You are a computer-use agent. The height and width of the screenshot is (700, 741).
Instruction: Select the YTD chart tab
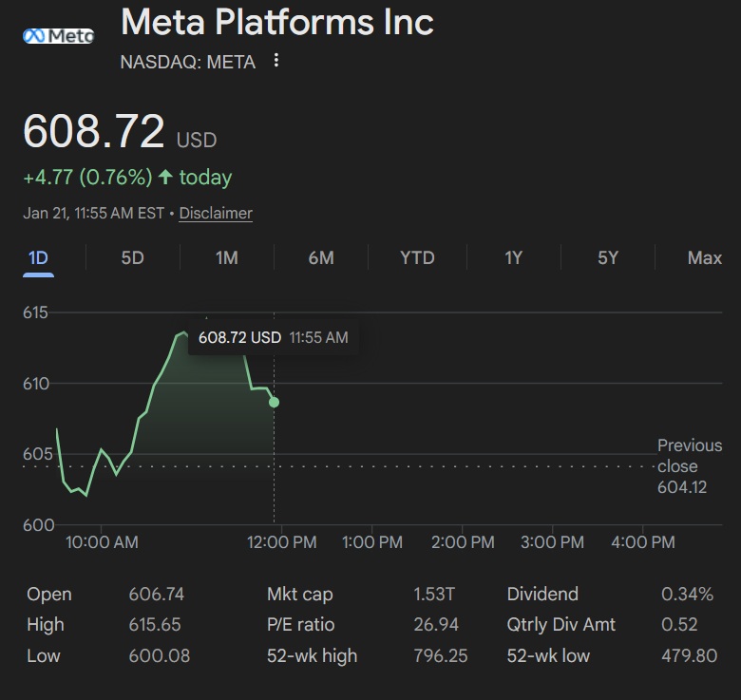coord(417,257)
